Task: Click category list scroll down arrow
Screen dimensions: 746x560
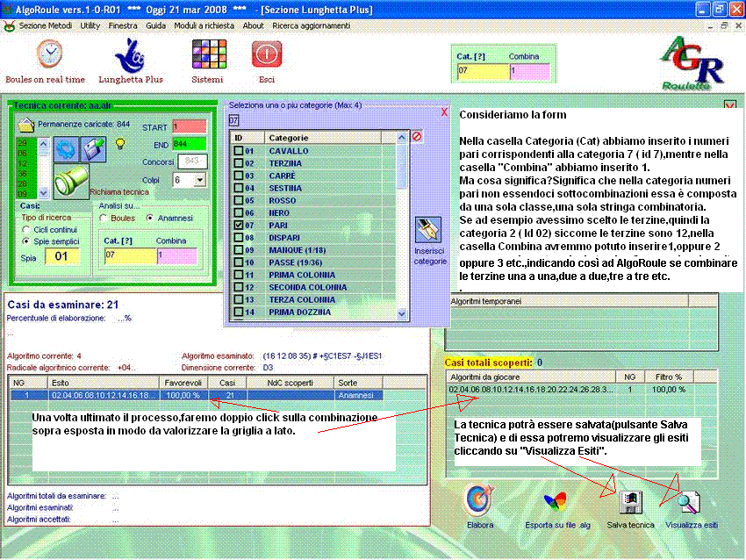Action: 402,313
